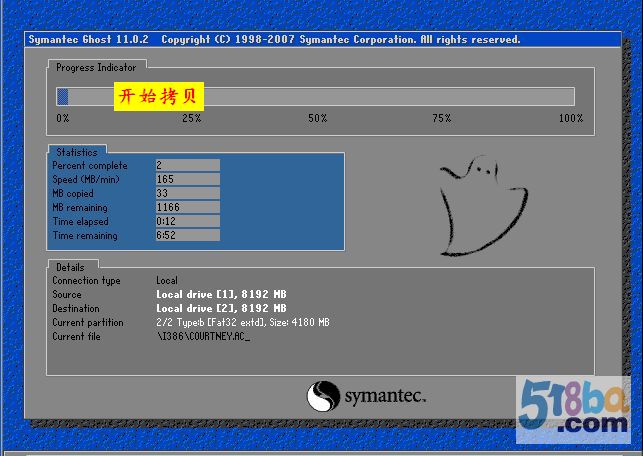
Task: Click the progress bar filled segment
Action: (x=62, y=97)
